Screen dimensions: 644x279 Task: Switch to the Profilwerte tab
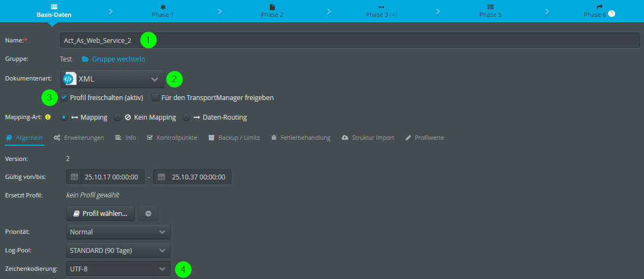pyautogui.click(x=425, y=138)
